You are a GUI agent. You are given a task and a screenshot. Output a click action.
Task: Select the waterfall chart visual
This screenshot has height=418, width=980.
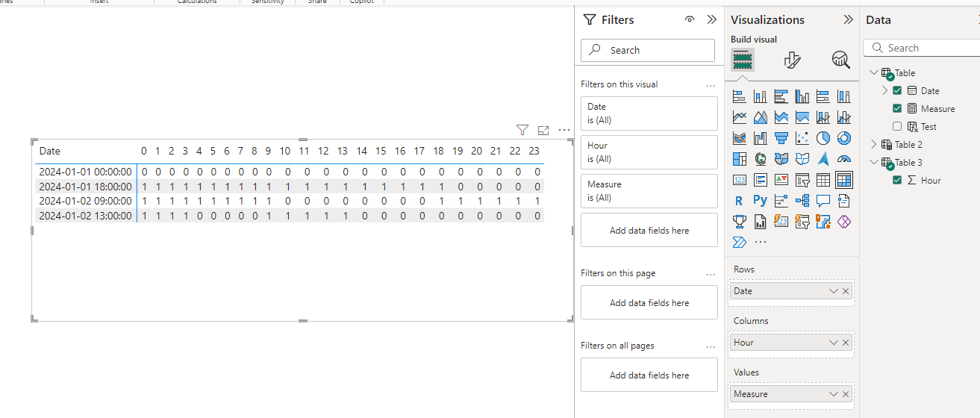click(x=761, y=138)
